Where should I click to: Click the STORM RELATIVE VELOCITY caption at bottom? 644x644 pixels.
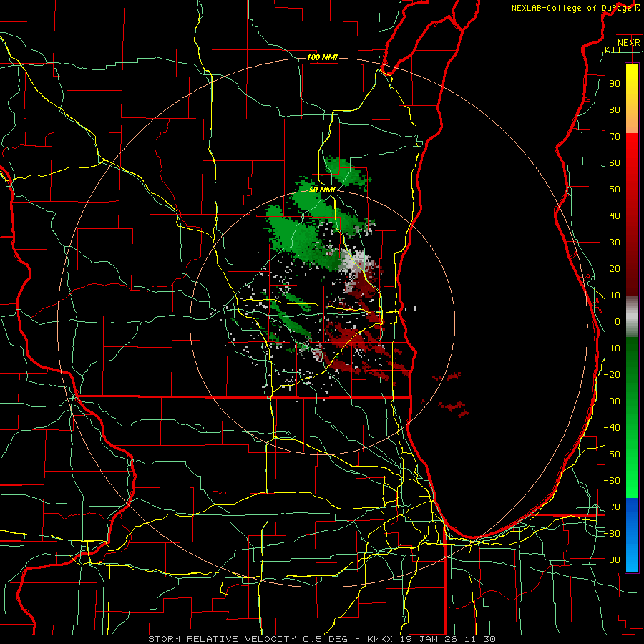click(322, 639)
